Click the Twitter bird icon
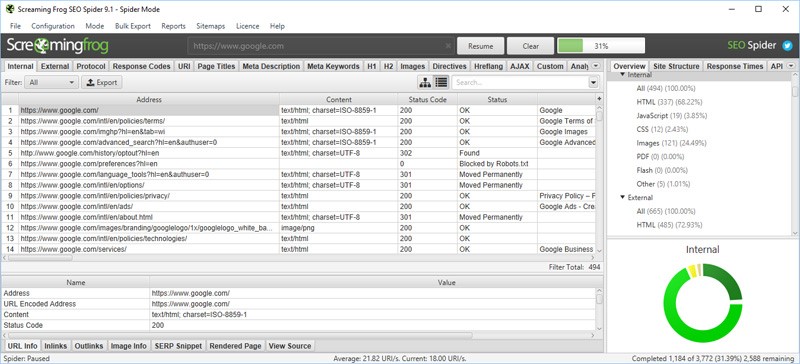Image resolution: width=800 pixels, height=364 pixels. pos(787,46)
